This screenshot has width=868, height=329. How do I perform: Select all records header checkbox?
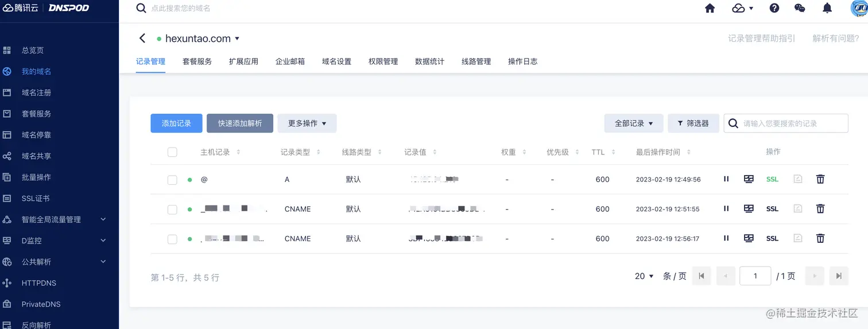click(x=172, y=152)
